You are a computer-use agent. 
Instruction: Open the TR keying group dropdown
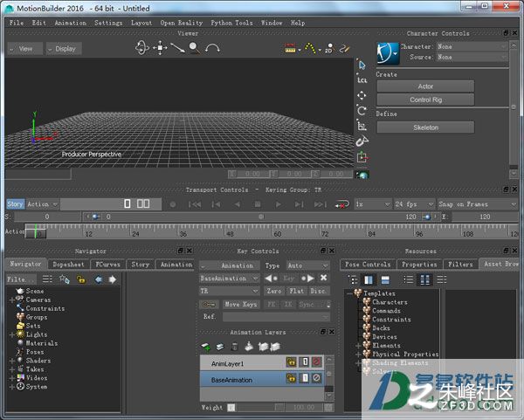click(x=229, y=291)
